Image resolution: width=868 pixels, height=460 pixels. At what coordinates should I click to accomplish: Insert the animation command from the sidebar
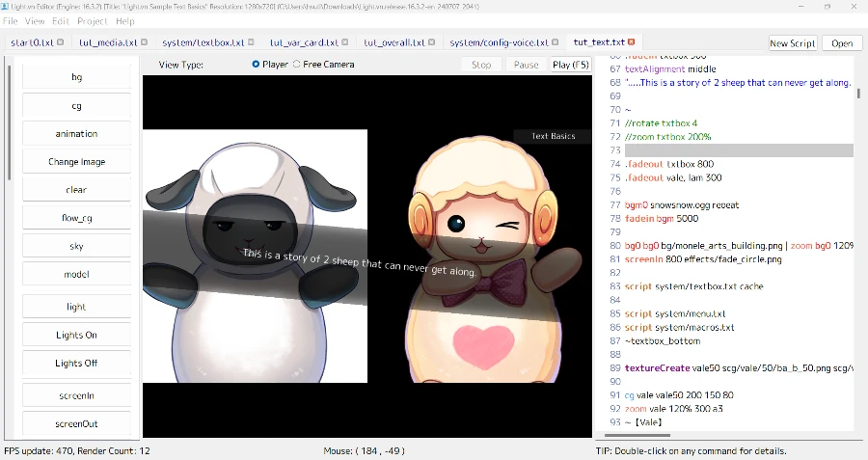click(x=76, y=134)
